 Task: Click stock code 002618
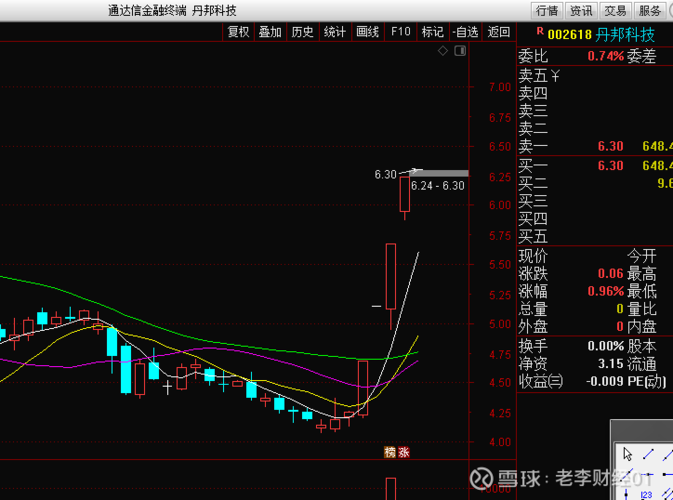570,34
